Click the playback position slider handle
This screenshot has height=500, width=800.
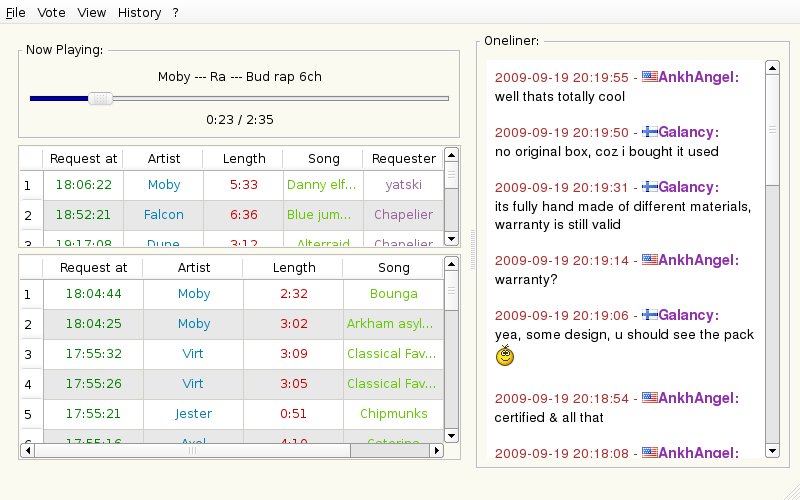(x=100, y=98)
